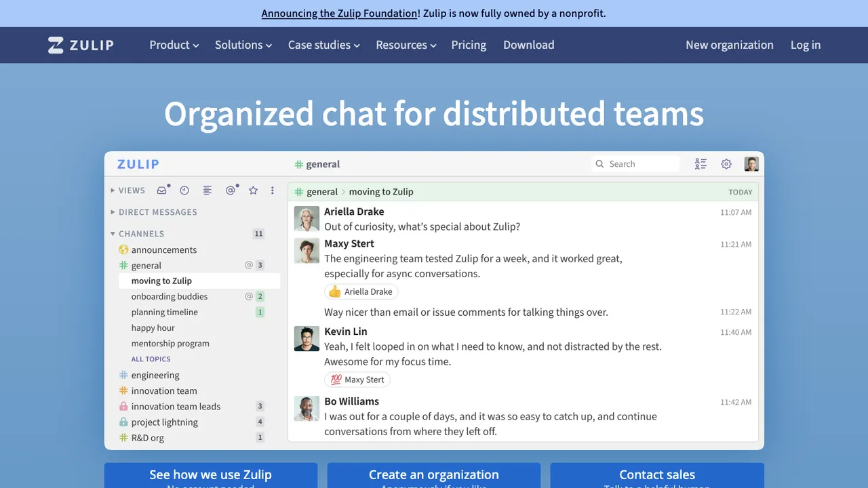Click Bo Williams's avatar
Screen dimensions: 868x488
(307, 409)
